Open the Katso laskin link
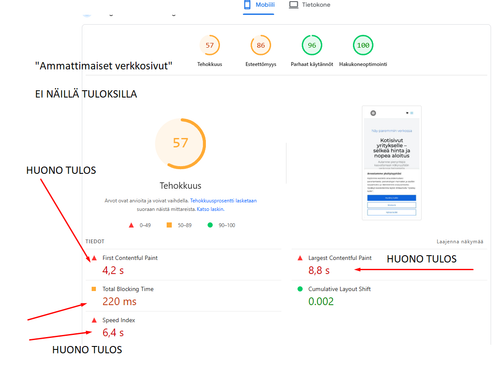Image resolution: width=500 pixels, height=386 pixels. tap(210, 209)
